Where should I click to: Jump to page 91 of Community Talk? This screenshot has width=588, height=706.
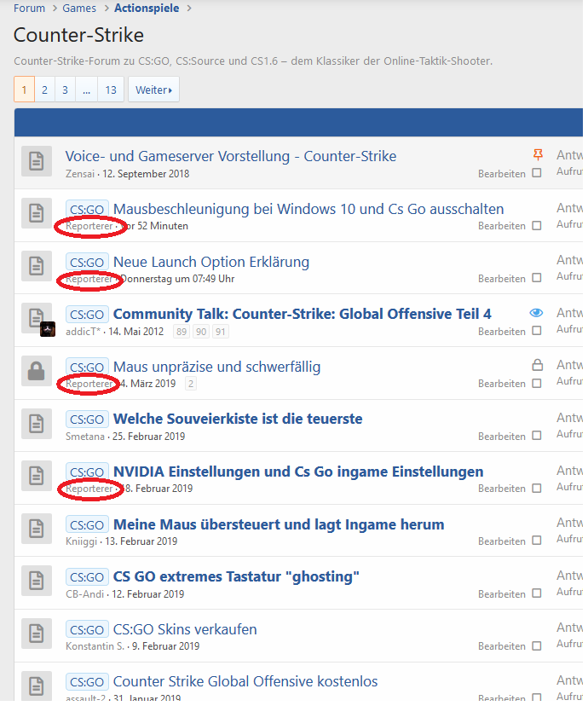click(221, 332)
